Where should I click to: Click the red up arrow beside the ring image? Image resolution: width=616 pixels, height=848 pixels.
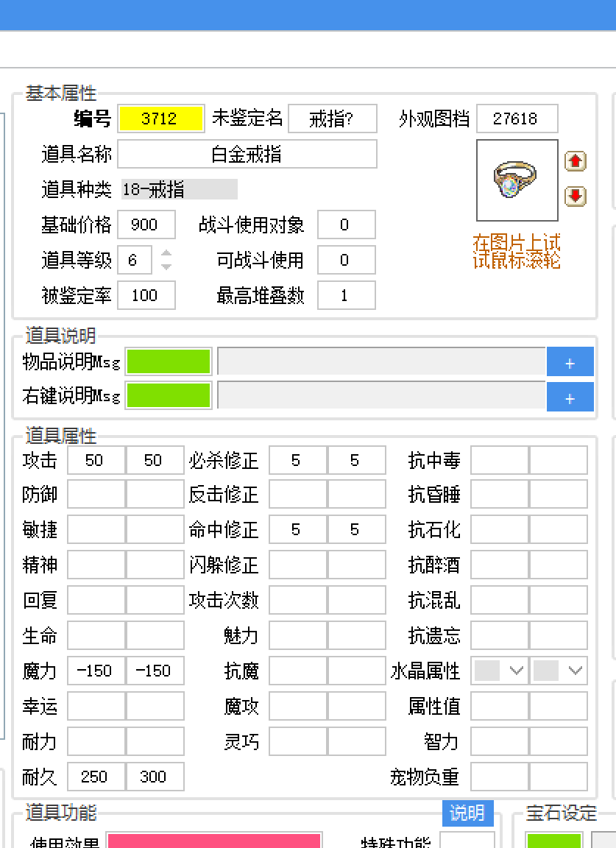[x=575, y=160]
